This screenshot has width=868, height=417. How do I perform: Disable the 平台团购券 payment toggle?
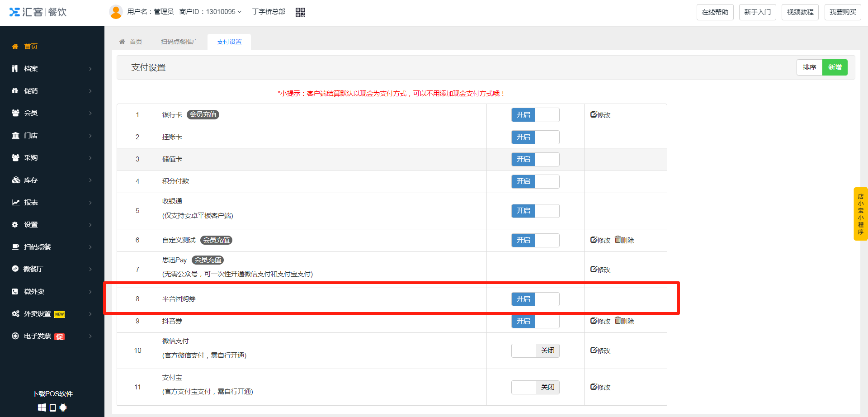(x=535, y=299)
